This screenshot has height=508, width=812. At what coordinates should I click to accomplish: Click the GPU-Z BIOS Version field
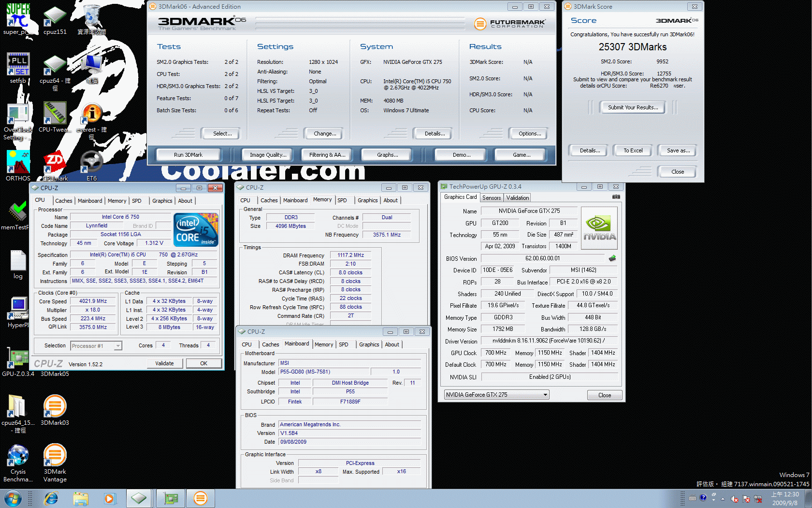click(x=542, y=258)
